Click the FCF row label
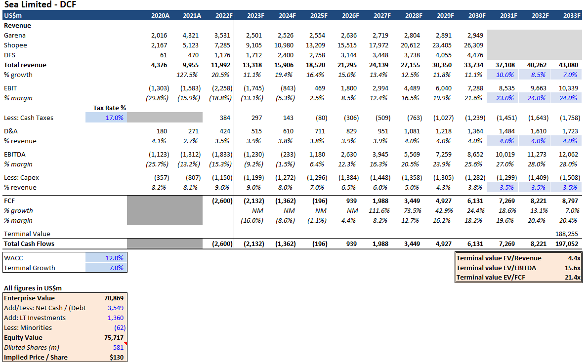The height and width of the screenshot is (364, 588). [x=9, y=201]
